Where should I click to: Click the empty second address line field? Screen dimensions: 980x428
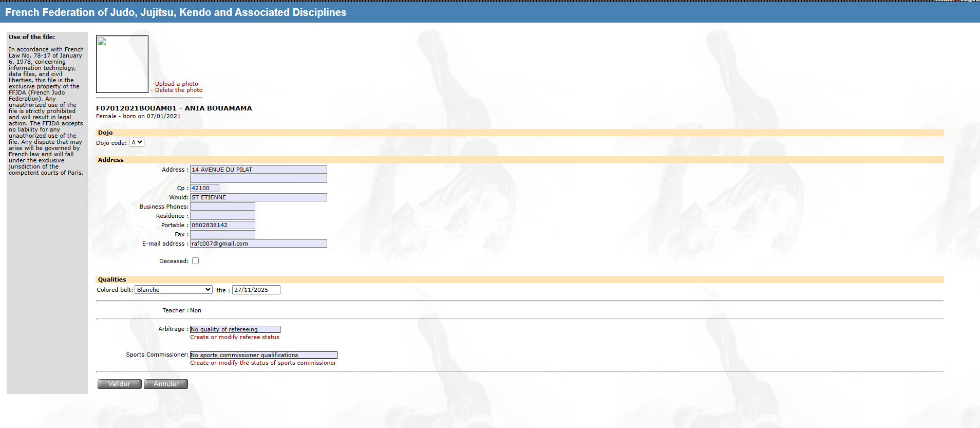pos(258,179)
